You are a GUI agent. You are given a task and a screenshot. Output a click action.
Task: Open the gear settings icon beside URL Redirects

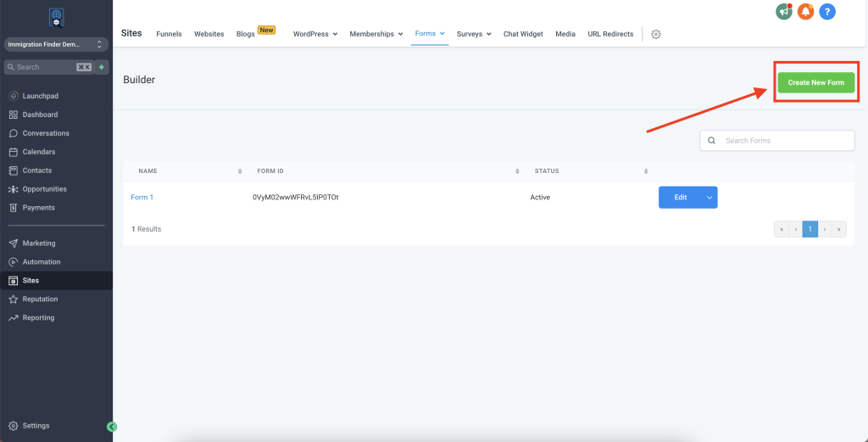(656, 35)
